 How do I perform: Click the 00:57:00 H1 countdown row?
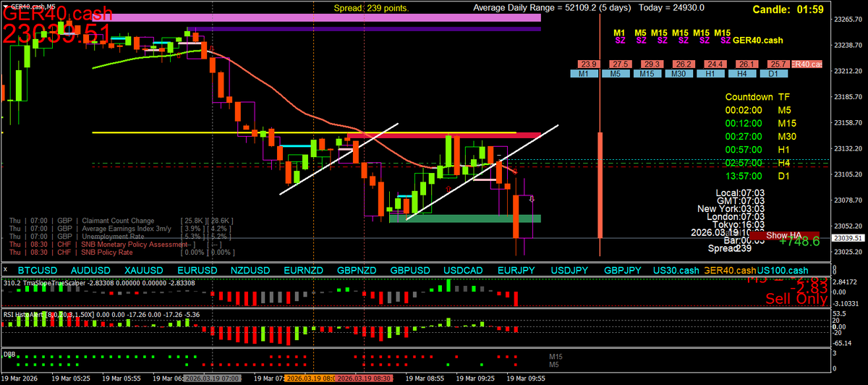(759, 149)
